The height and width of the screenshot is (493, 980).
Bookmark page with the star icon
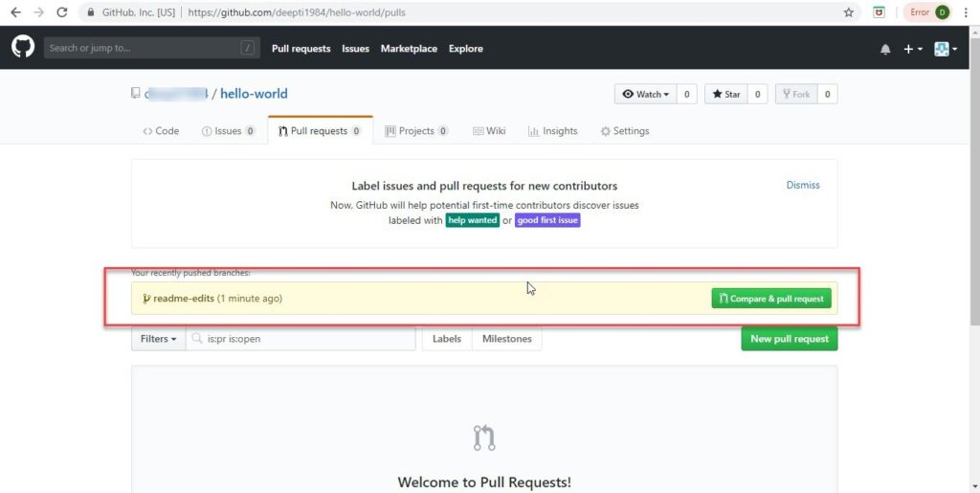click(848, 12)
